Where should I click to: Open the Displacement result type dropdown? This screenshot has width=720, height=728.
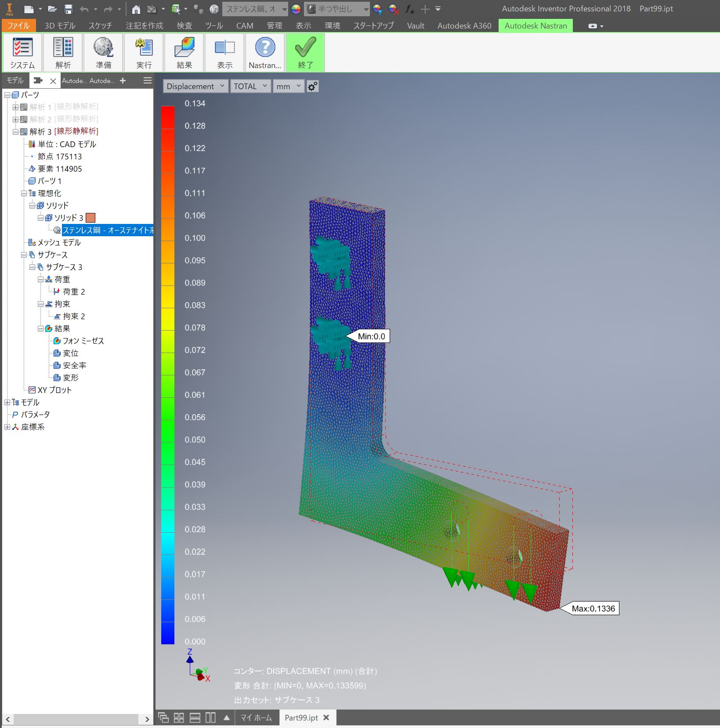[x=195, y=86]
